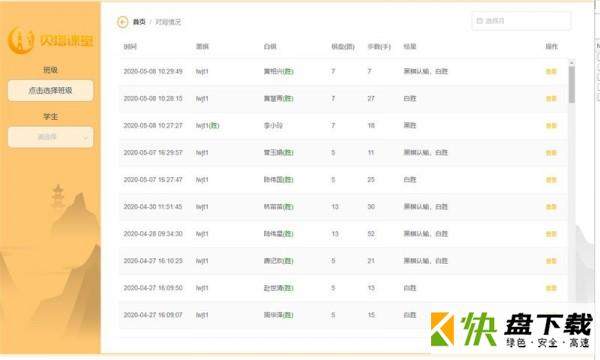The image size is (600, 360).
Task: View the game from 2020-05-07 16:29:57
Action: pyautogui.click(x=551, y=153)
